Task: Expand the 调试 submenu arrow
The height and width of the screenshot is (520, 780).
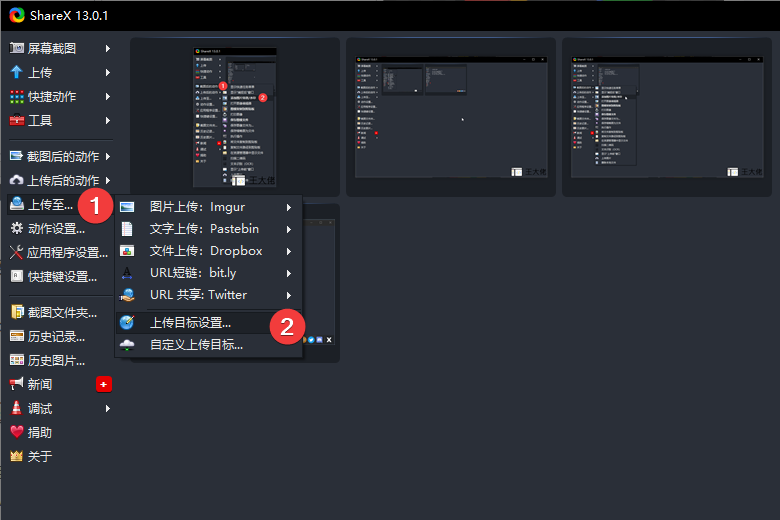Action: click(107, 409)
